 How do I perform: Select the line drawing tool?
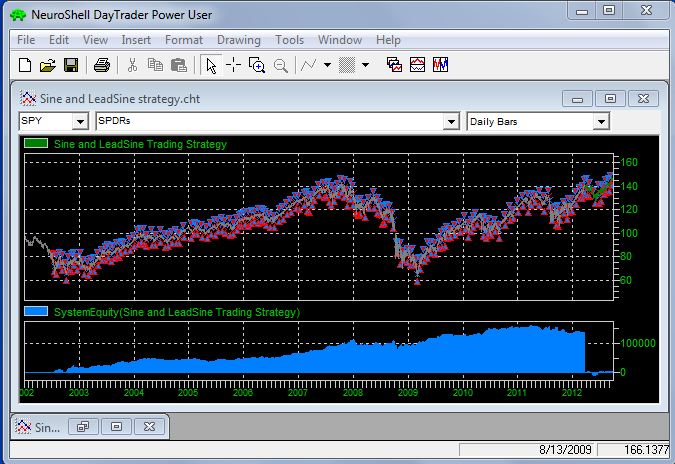tap(309, 65)
